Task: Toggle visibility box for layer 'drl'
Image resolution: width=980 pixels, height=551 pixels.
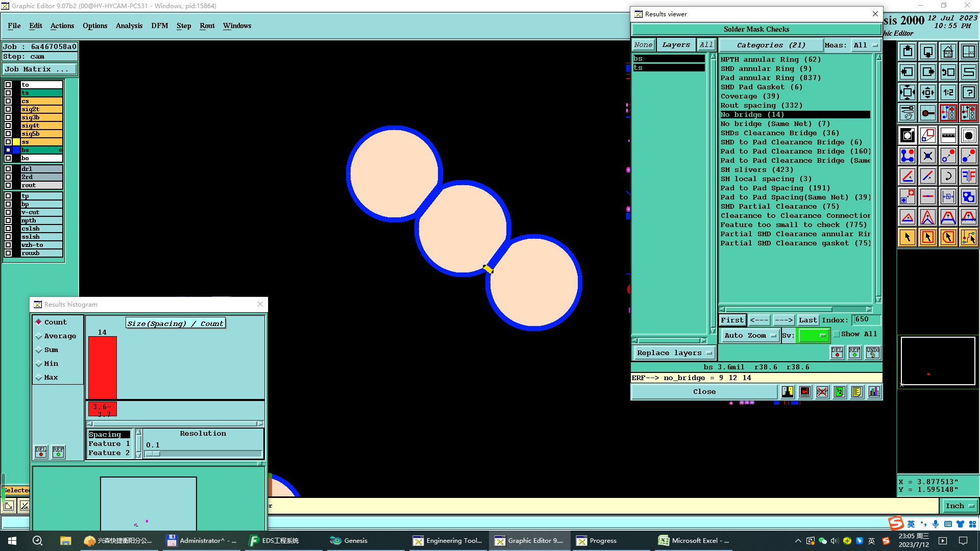Action: (8, 169)
